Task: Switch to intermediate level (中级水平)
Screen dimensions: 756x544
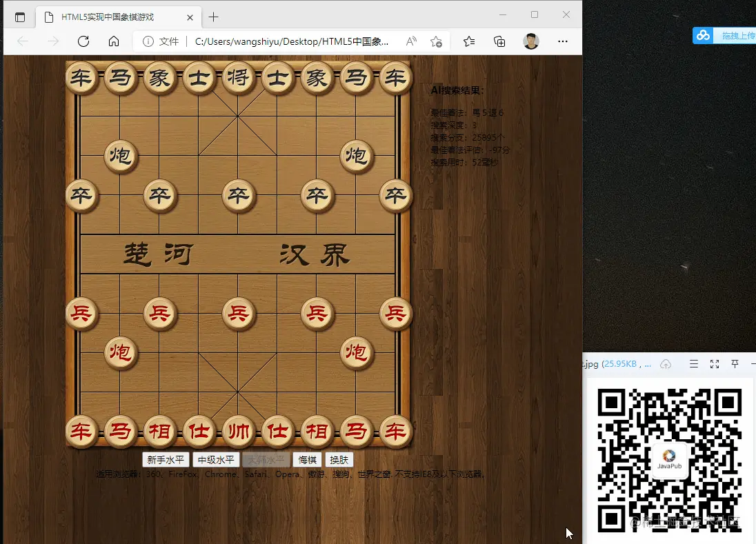Action: pos(216,460)
